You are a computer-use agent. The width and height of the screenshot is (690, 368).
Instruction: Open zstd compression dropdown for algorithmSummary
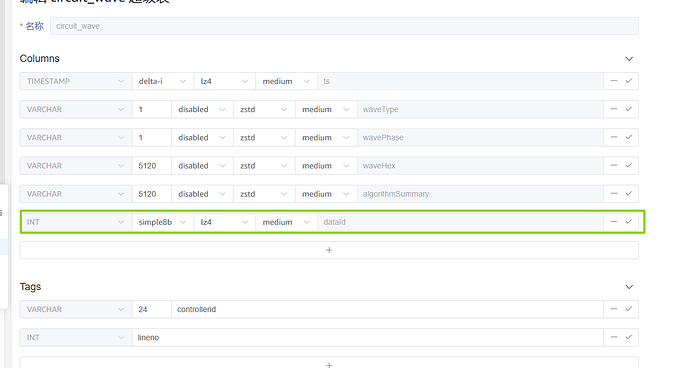pyautogui.click(x=264, y=194)
